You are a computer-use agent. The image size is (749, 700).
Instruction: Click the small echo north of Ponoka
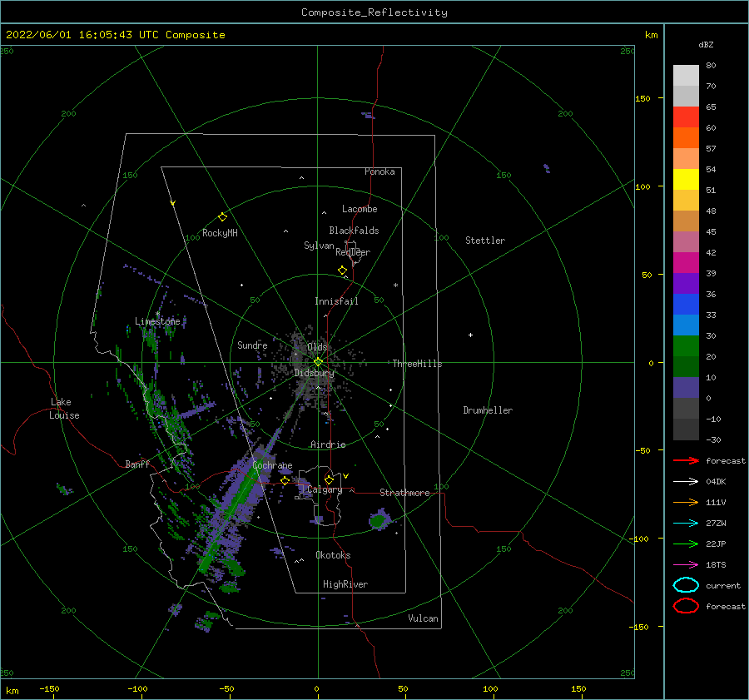(x=368, y=115)
